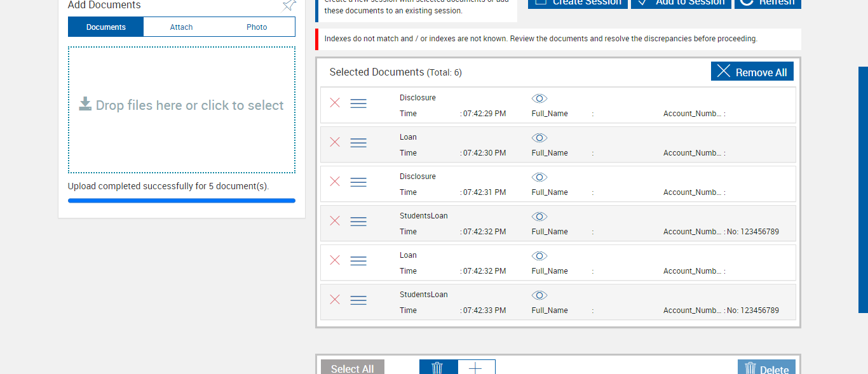Remove the 07:42:32 PM Loan document with X
The image size is (868, 374).
coord(335,260)
